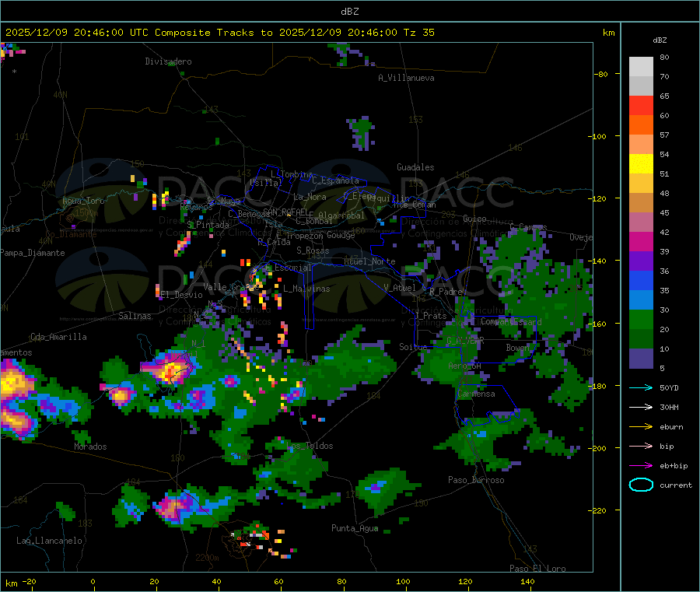
Task: Click the pink bip arrow legend icon
Action: (641, 446)
